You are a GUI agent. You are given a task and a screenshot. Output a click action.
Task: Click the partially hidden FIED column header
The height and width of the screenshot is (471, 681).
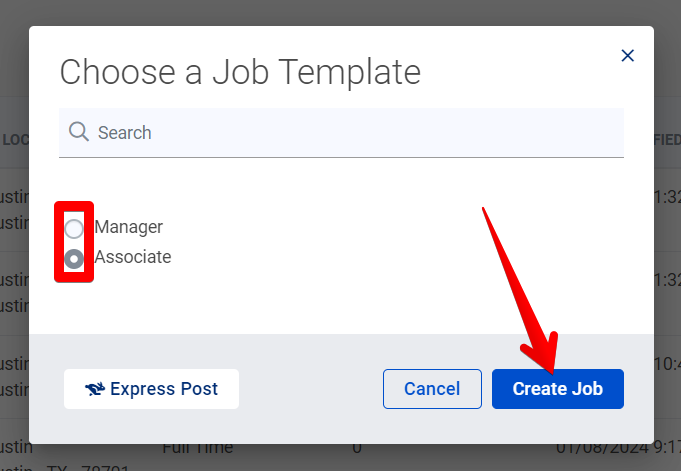(x=668, y=139)
